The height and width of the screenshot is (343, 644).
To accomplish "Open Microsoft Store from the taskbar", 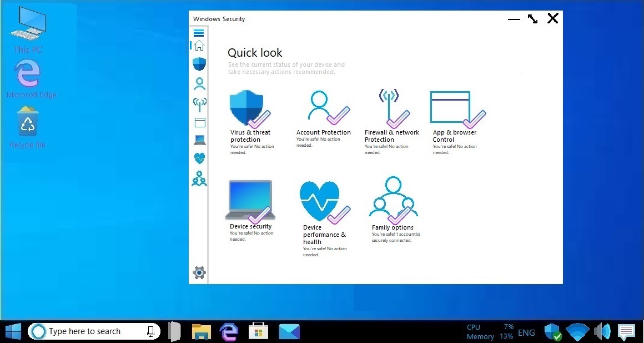I will pos(258,331).
